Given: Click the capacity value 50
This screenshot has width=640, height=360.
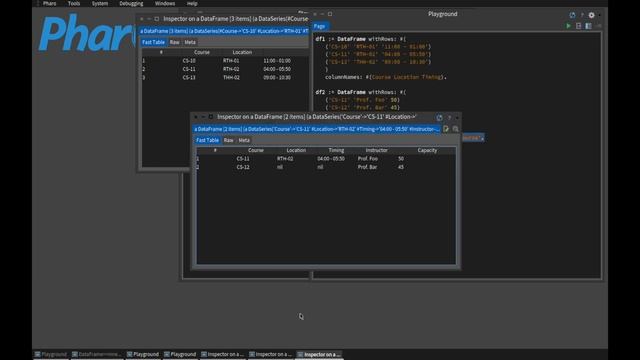Looking at the screenshot, I should 401,159.
